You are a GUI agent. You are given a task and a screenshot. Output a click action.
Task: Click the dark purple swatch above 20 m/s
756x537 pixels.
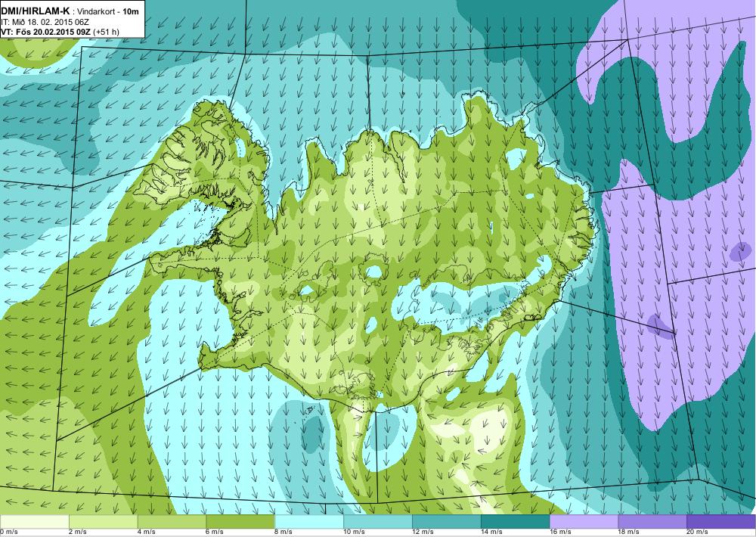pyautogui.click(x=720, y=521)
